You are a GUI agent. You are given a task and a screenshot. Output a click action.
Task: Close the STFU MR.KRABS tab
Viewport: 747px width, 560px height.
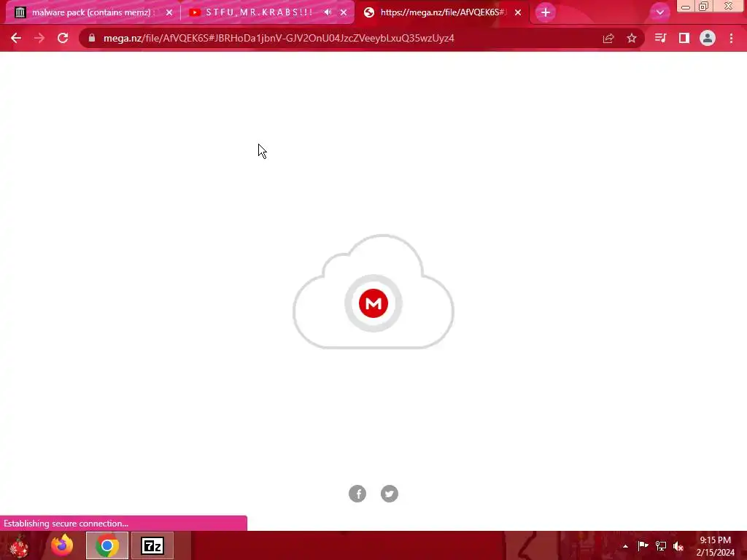tap(344, 12)
